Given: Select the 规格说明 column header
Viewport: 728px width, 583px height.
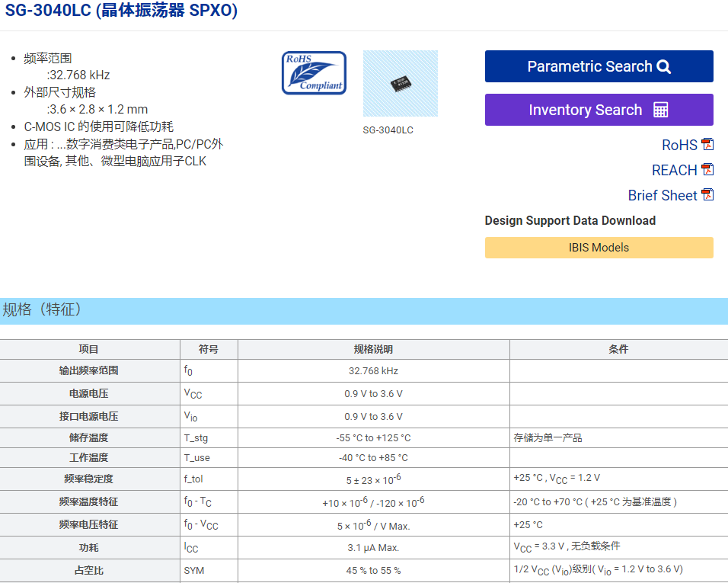Looking at the screenshot, I should (x=373, y=349).
